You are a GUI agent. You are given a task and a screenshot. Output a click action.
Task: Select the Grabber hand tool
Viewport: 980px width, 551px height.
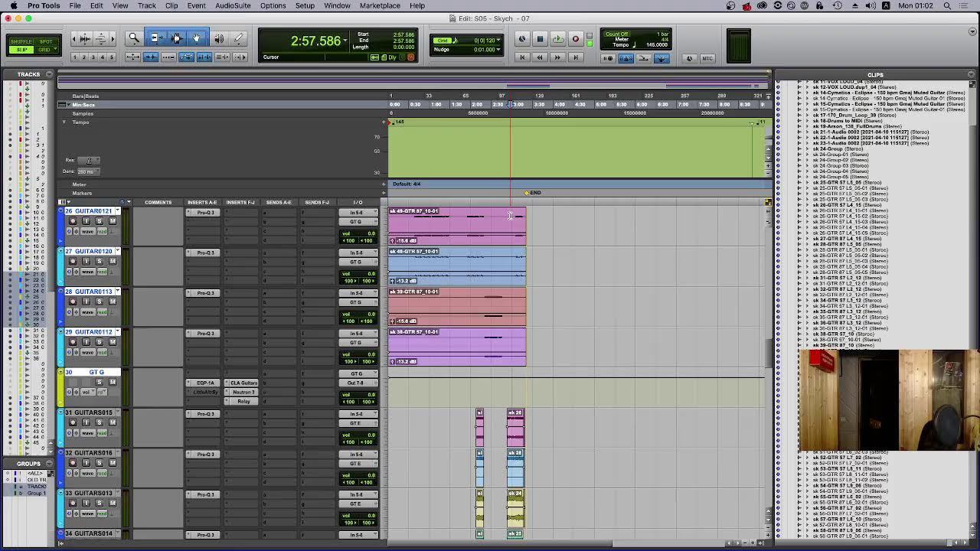(197, 38)
